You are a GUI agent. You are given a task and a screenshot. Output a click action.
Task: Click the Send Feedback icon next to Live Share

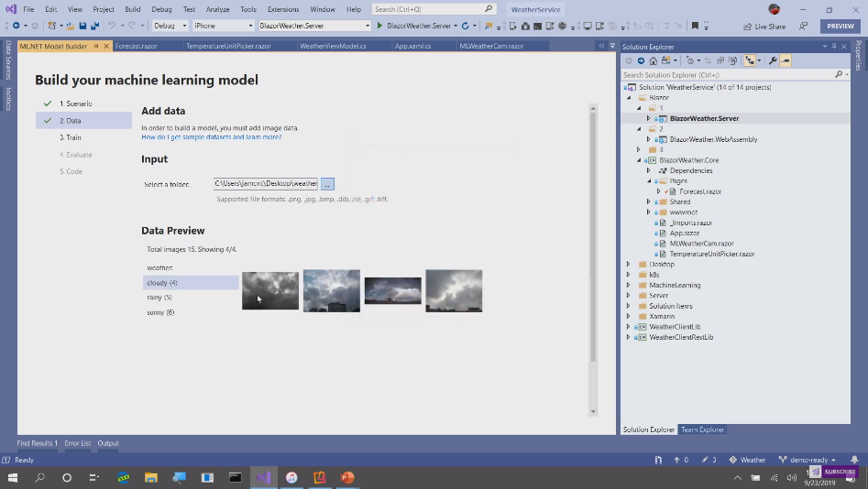click(804, 27)
